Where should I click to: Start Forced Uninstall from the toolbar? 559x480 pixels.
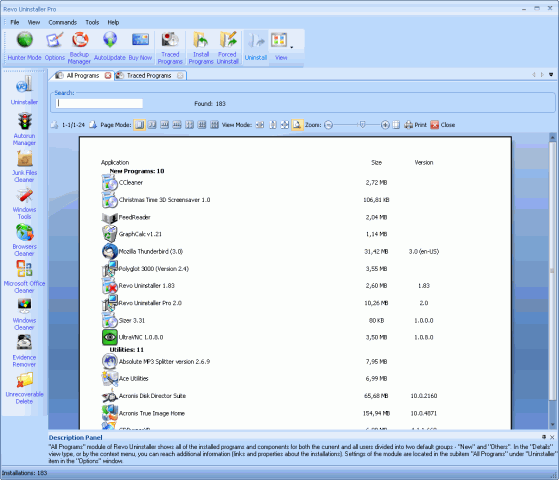pyautogui.click(x=227, y=48)
